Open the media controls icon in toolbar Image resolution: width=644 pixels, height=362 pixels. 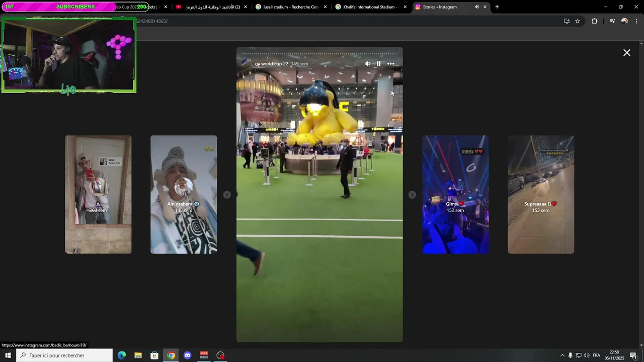tap(612, 21)
